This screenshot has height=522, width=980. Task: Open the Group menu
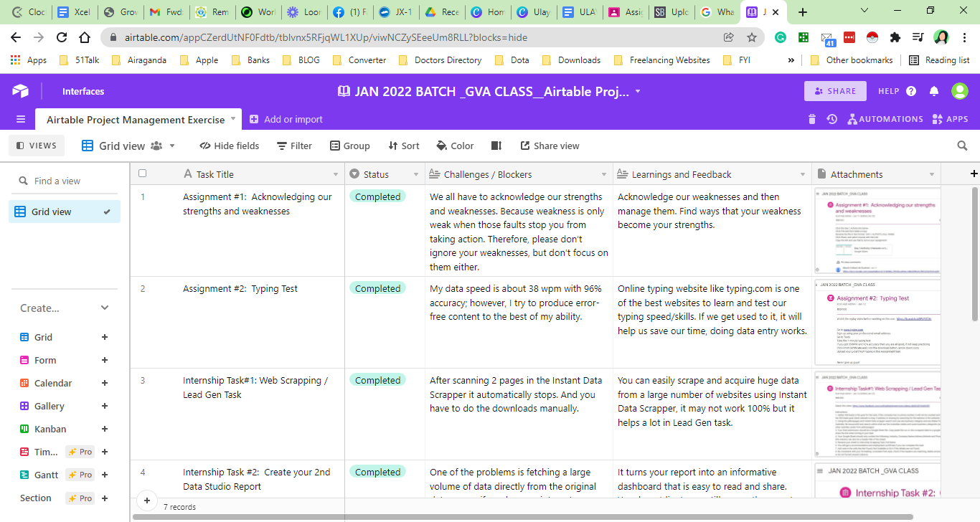[350, 146]
